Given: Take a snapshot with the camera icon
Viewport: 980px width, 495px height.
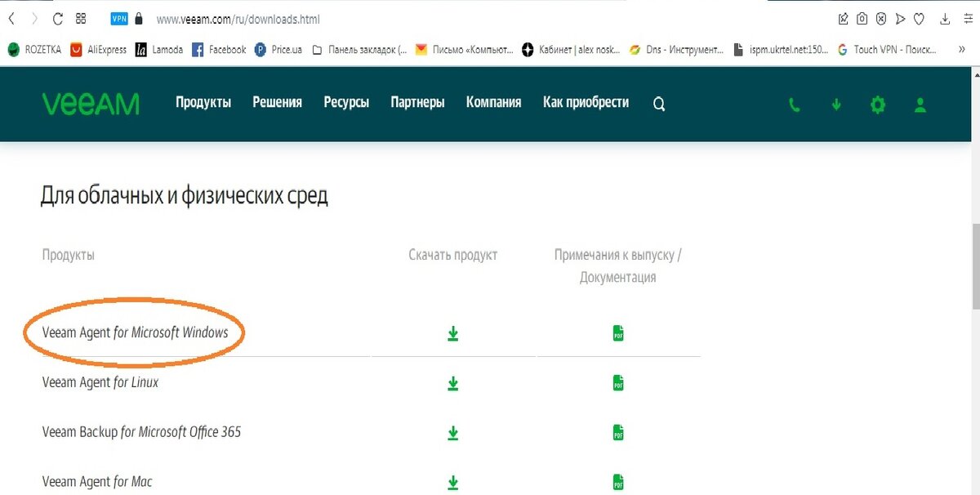Looking at the screenshot, I should pos(862,18).
